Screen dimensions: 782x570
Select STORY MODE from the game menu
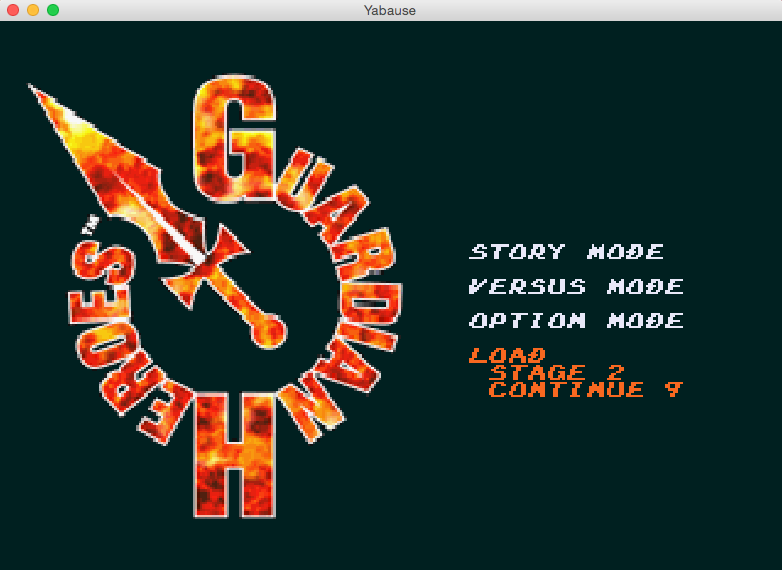point(567,252)
